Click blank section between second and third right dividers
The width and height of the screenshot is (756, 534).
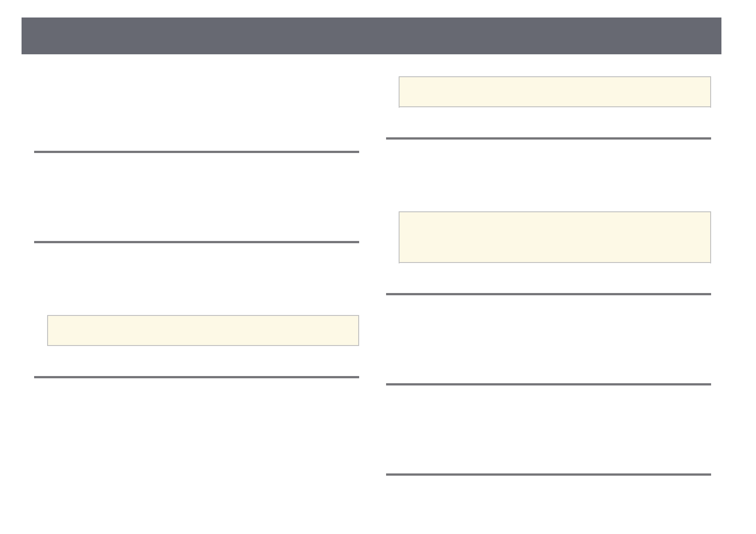[548, 339]
